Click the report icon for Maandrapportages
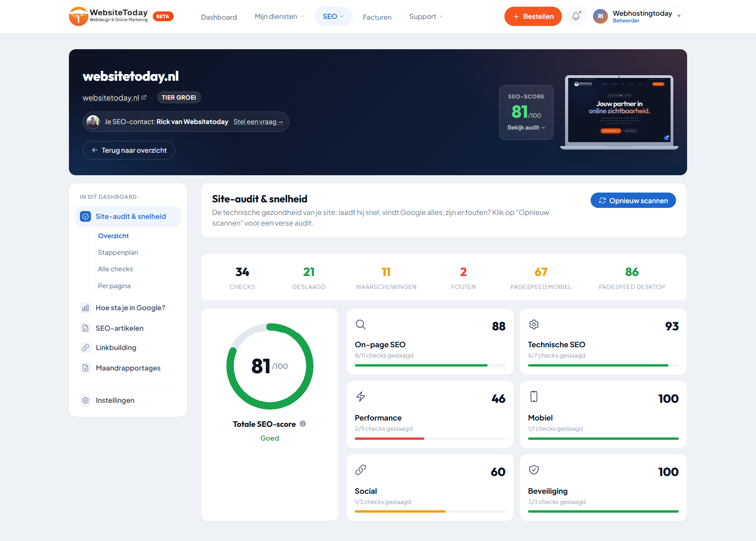This screenshot has width=756, height=541. click(x=85, y=368)
